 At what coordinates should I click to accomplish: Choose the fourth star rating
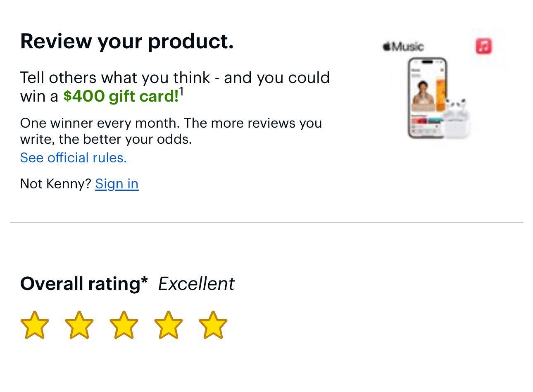(x=169, y=325)
